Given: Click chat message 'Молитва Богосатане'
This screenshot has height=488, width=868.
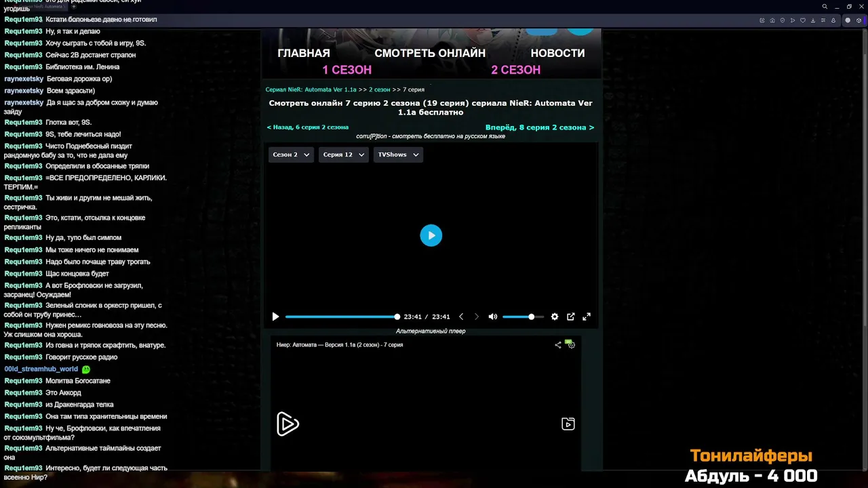Looking at the screenshot, I should (x=77, y=381).
